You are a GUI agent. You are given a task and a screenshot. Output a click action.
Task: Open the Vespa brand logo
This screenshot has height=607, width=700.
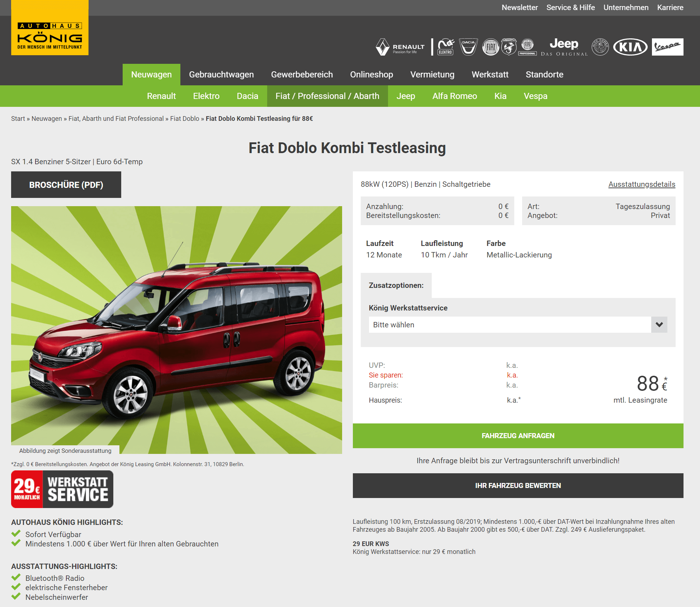667,47
